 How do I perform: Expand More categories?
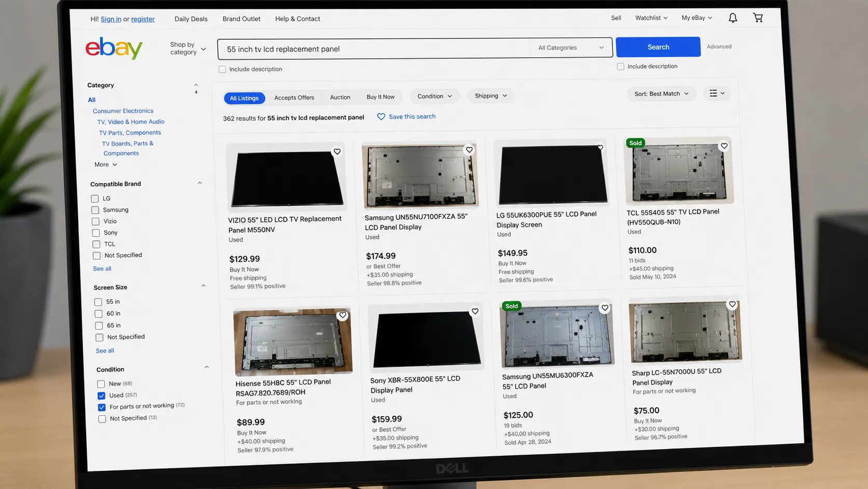click(x=106, y=165)
